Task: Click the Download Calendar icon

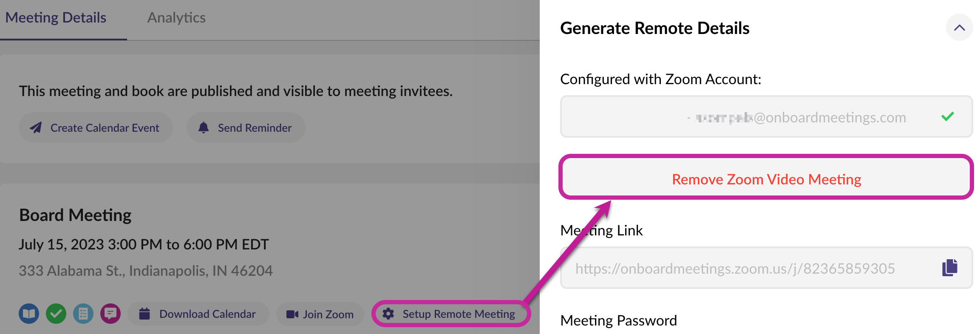Action: 144,314
